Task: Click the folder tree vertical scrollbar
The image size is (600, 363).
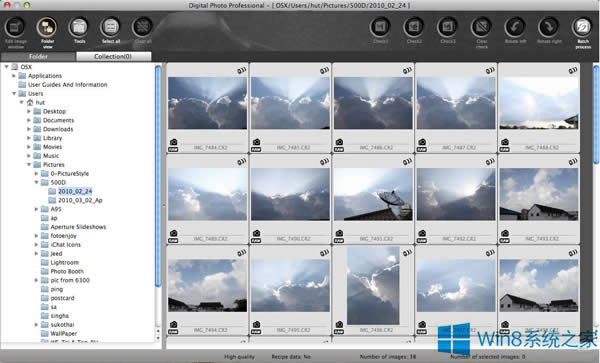Action: coord(158,176)
